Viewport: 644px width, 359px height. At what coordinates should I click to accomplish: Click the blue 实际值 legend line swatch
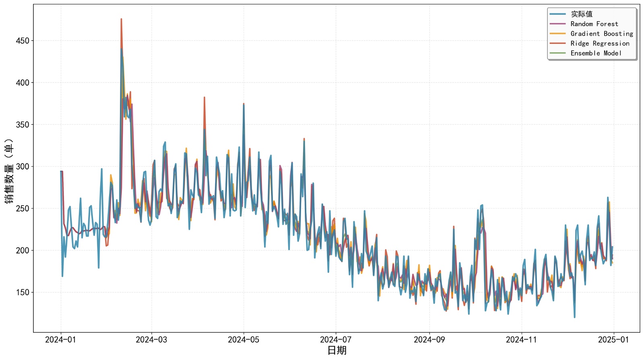click(558, 14)
